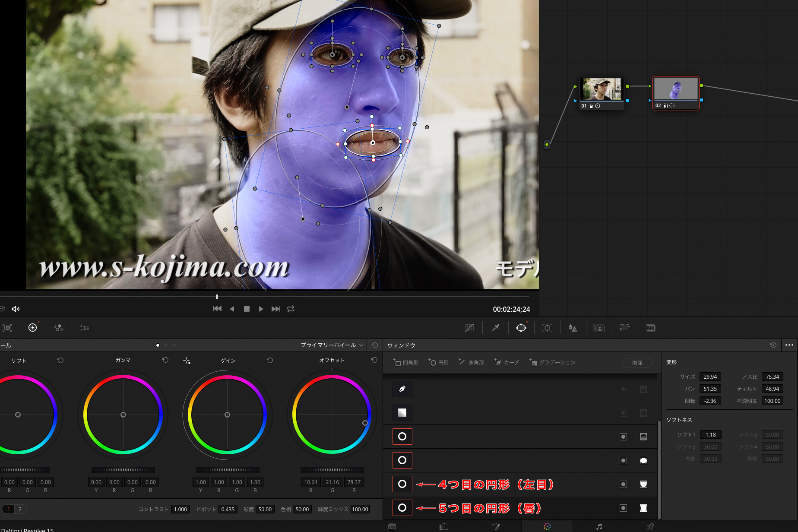Open the Tracker palette

(547, 328)
